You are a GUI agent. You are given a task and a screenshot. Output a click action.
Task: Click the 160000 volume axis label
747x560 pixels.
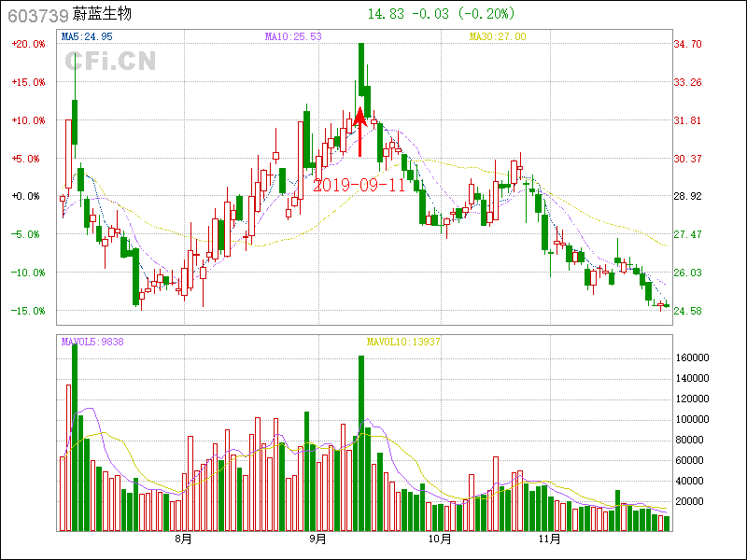693,358
